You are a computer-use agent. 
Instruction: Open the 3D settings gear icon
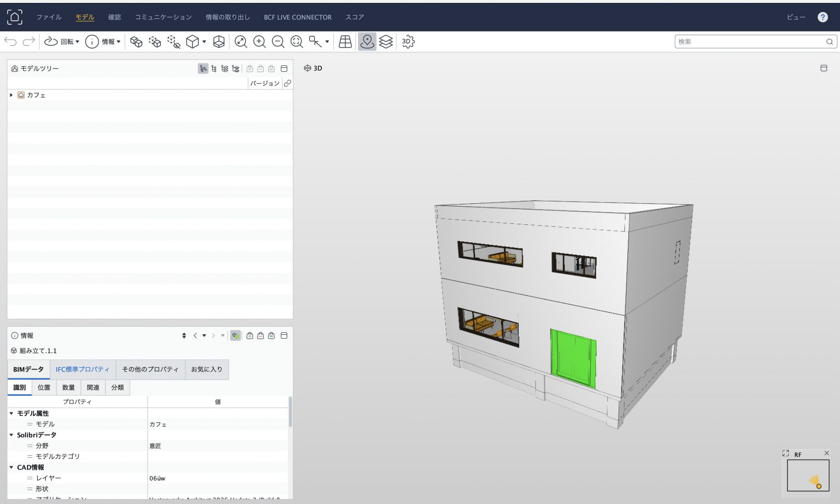(x=408, y=42)
